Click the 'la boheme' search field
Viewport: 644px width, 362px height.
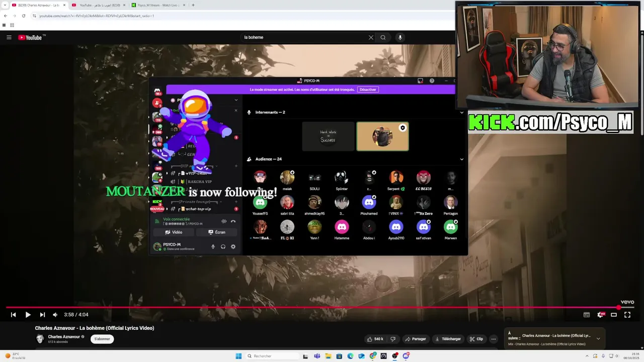[x=304, y=37]
